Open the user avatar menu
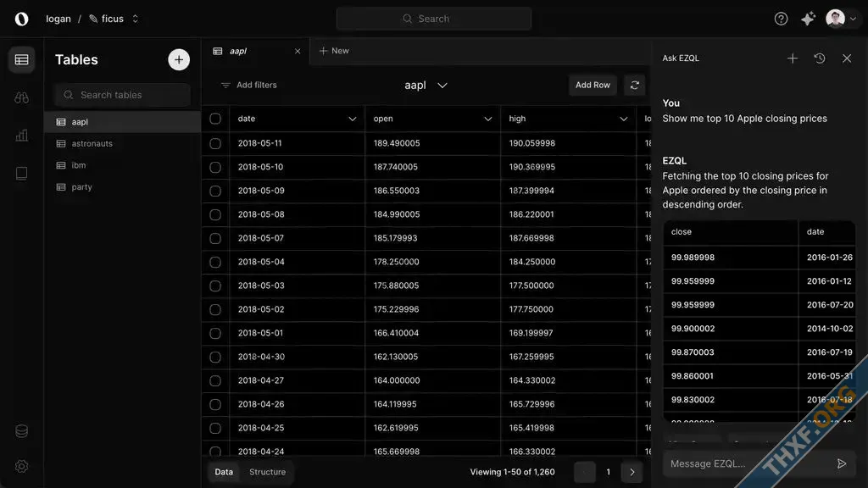This screenshot has height=488, width=868. [x=835, y=19]
